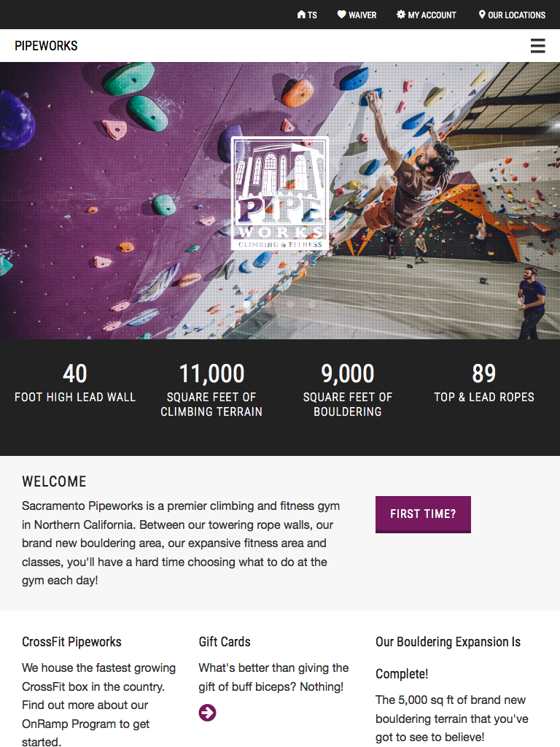Go to My Account text link
This screenshot has width=560, height=747.
(432, 15)
